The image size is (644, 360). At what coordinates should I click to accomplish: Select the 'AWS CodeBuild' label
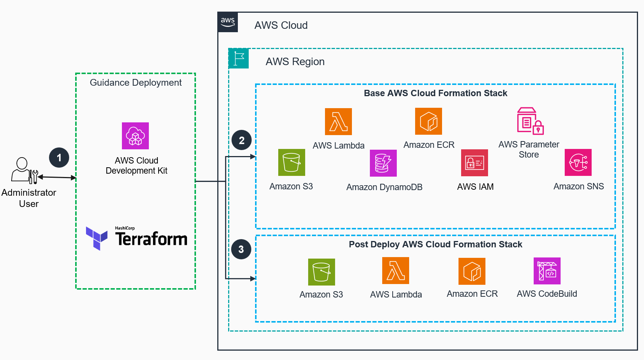547,294
